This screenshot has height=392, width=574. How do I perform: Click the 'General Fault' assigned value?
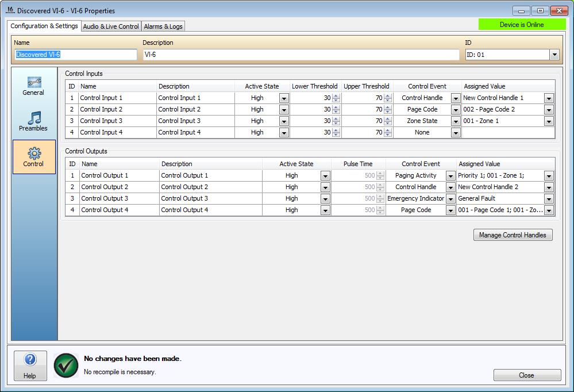pos(477,198)
